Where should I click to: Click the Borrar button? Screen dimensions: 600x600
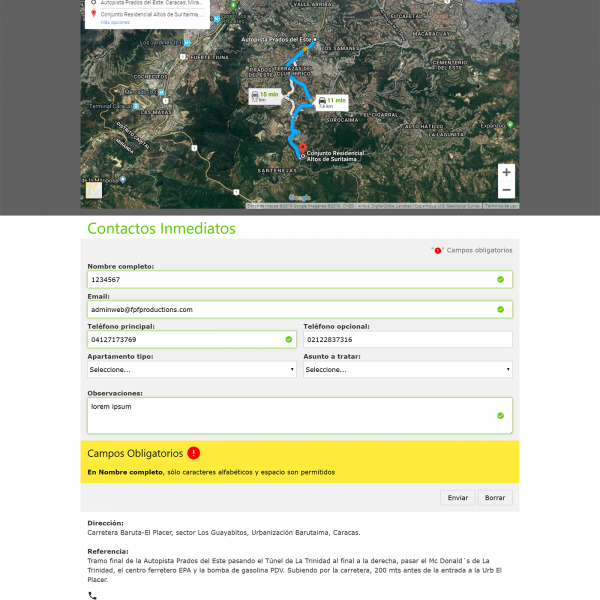495,497
